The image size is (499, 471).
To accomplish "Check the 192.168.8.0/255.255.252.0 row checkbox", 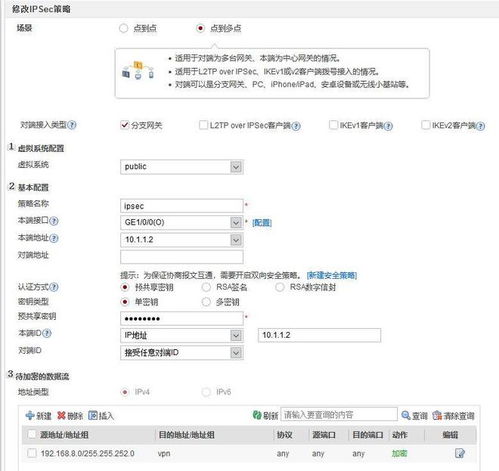I will pos(32,453).
